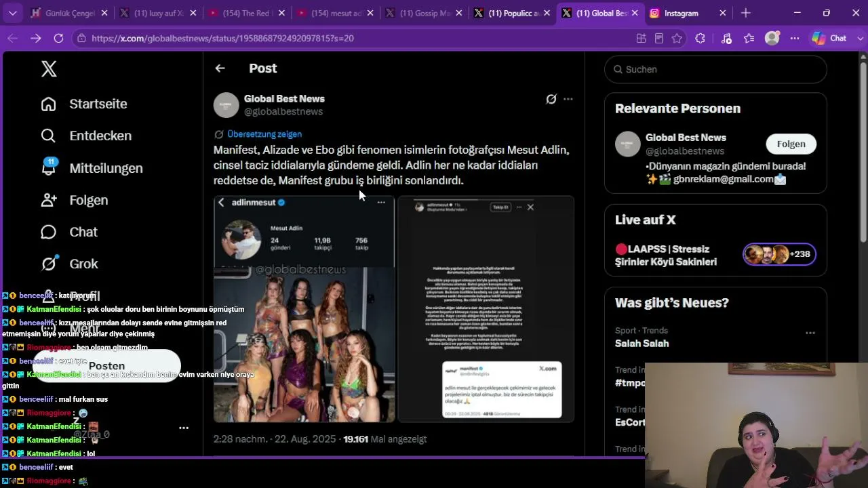Viewport: 868px width, 488px height.
Task: Click the Grok icon in sidebar
Action: pos(48,264)
